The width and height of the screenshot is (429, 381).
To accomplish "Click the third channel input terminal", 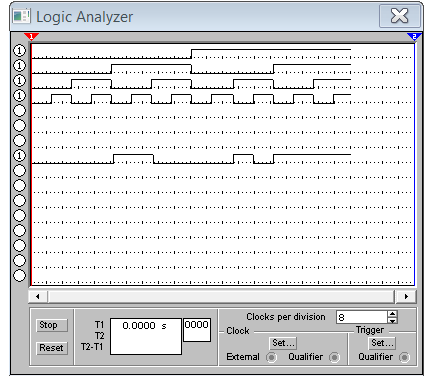I will pos(19,80).
